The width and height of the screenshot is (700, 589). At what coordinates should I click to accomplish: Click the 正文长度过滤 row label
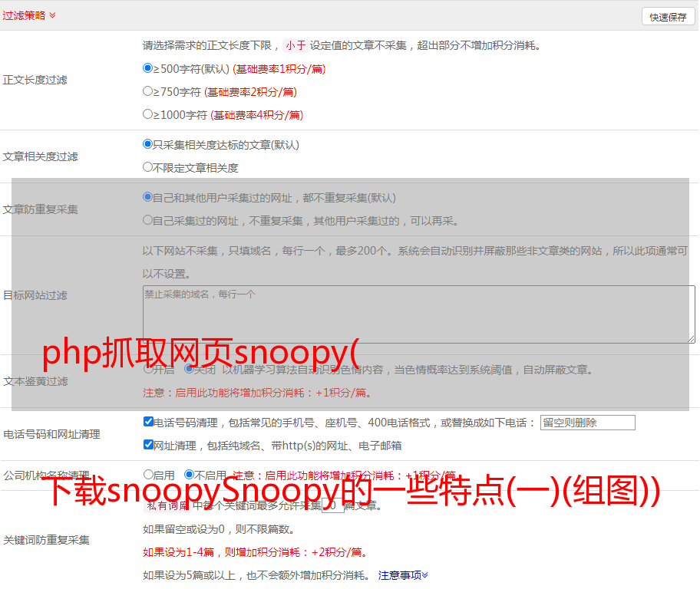tap(35, 80)
